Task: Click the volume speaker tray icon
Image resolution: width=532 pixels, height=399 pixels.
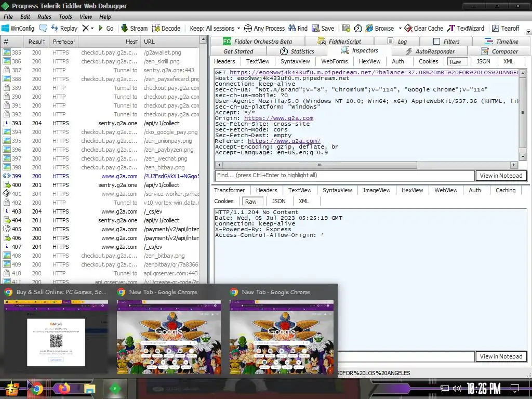Action: tap(457, 389)
